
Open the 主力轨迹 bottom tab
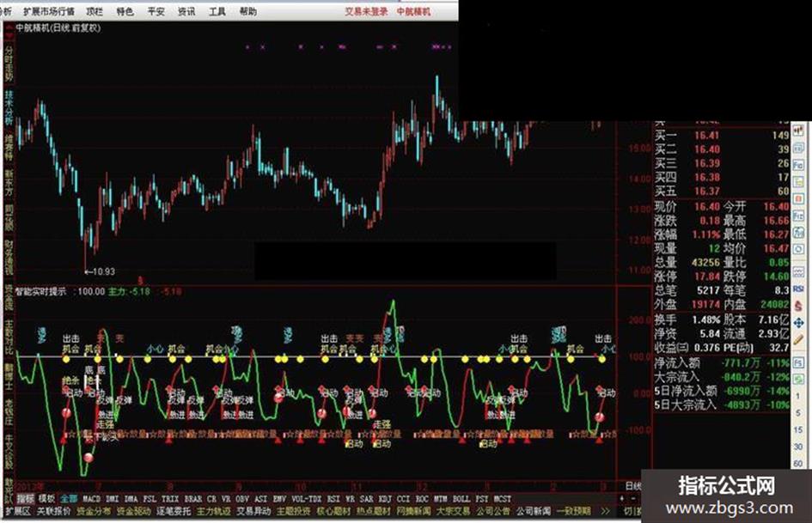point(213,511)
